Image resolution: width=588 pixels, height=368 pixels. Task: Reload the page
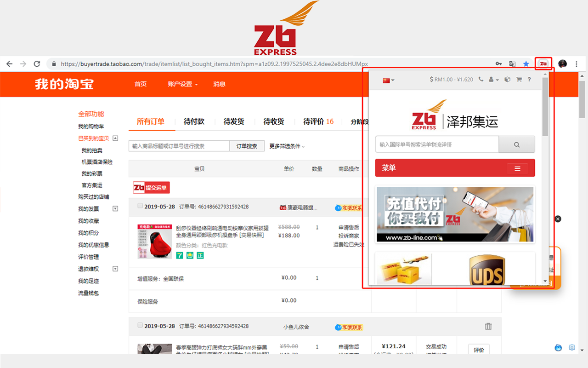37,64
